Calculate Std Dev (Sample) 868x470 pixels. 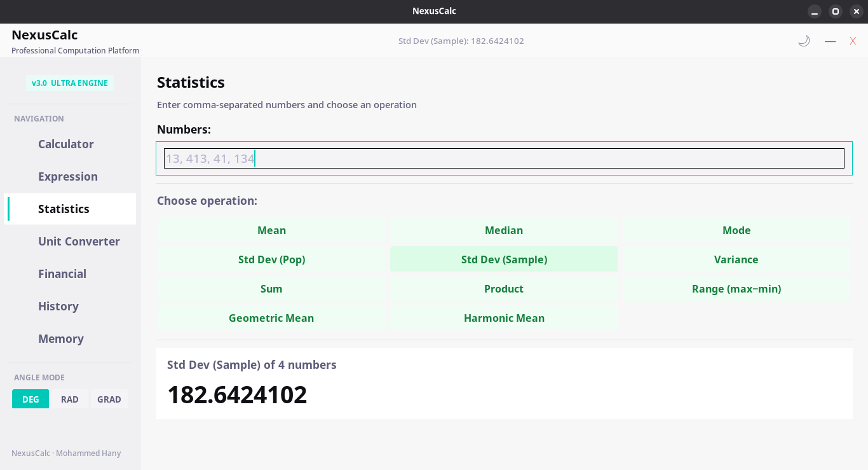[504, 259]
